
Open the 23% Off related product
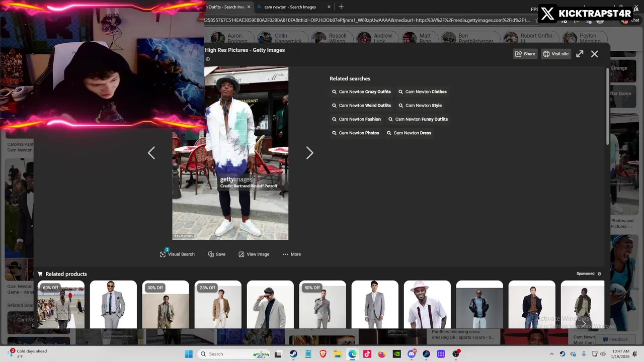218,305
